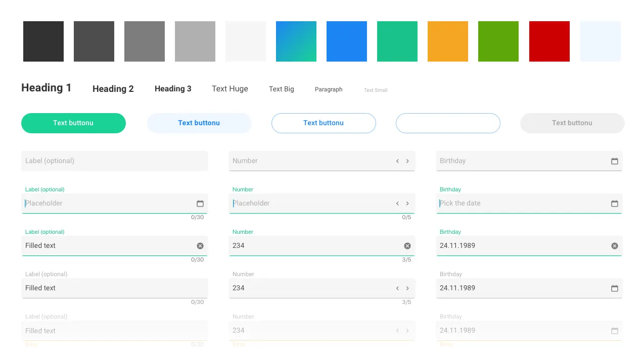Viewport: 644px width, 361px height.
Task: Click the faded disabled Filled text field
Action: 115,331
